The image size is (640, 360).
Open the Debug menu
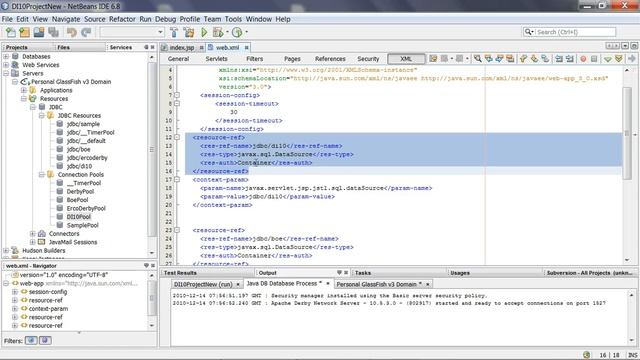pyautogui.click(x=165, y=19)
